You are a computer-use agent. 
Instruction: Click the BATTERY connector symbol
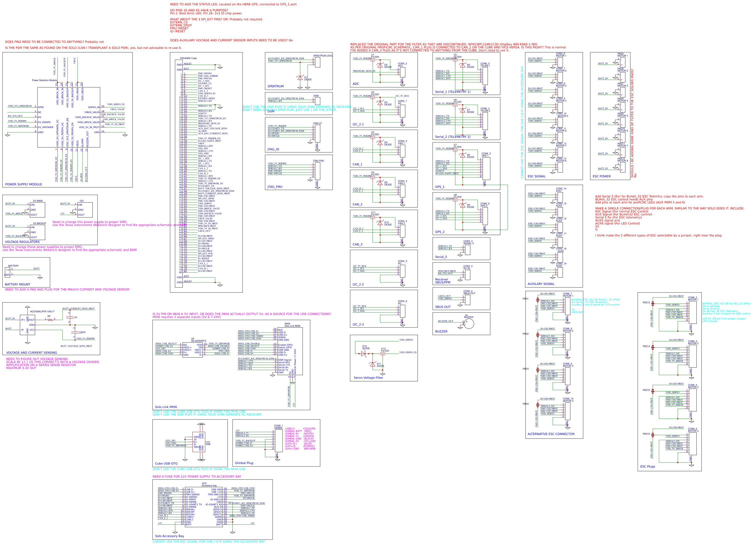click(x=7, y=272)
